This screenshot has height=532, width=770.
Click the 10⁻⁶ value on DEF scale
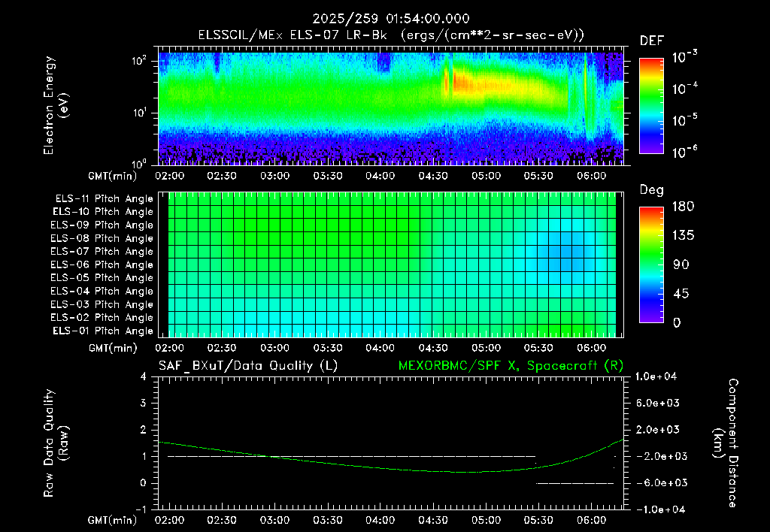point(684,153)
